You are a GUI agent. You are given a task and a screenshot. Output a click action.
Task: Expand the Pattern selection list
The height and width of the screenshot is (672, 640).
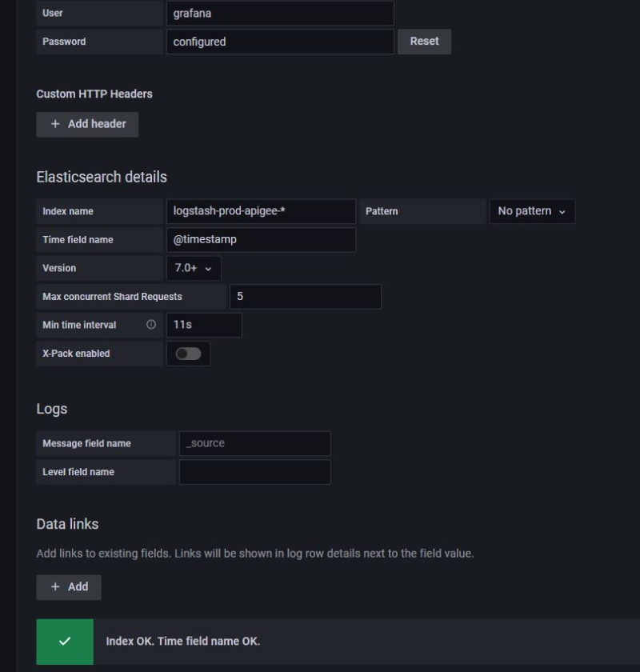point(532,211)
